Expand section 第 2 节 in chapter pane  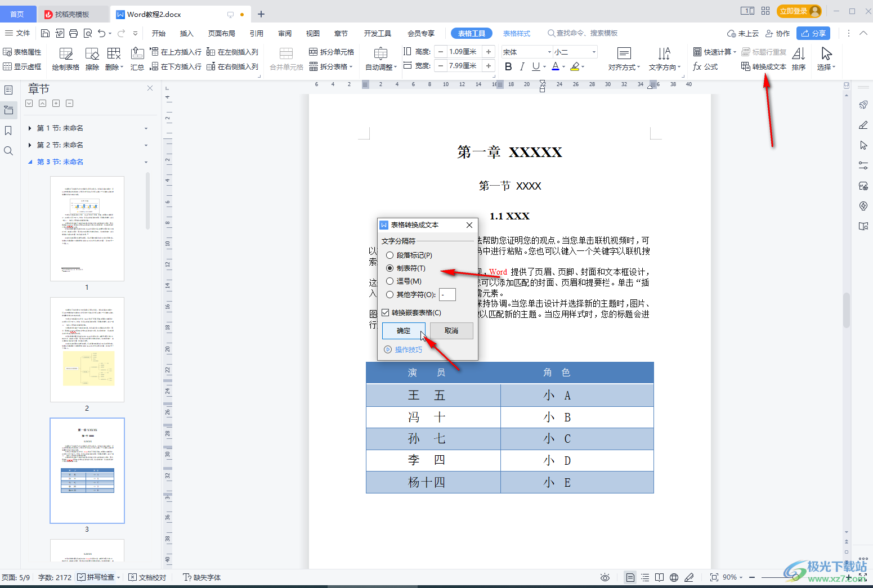tap(30, 145)
